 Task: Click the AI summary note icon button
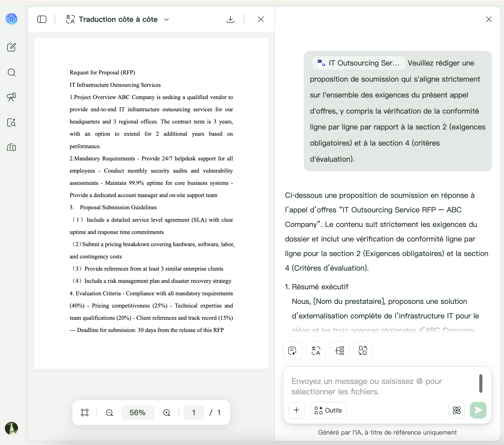tap(293, 351)
